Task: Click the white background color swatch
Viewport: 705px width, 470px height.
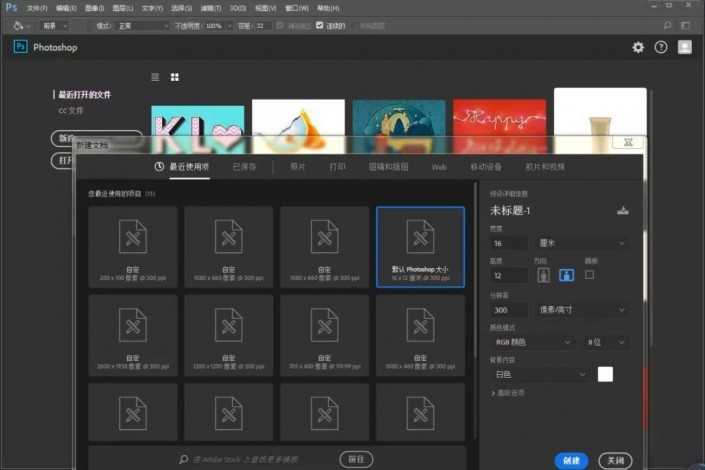Action: pyautogui.click(x=605, y=374)
